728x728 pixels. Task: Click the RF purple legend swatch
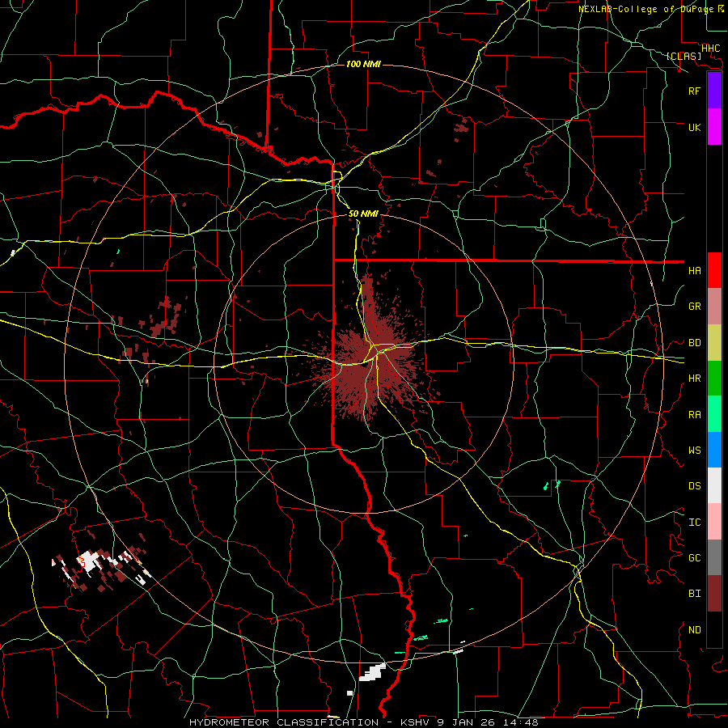[714, 91]
